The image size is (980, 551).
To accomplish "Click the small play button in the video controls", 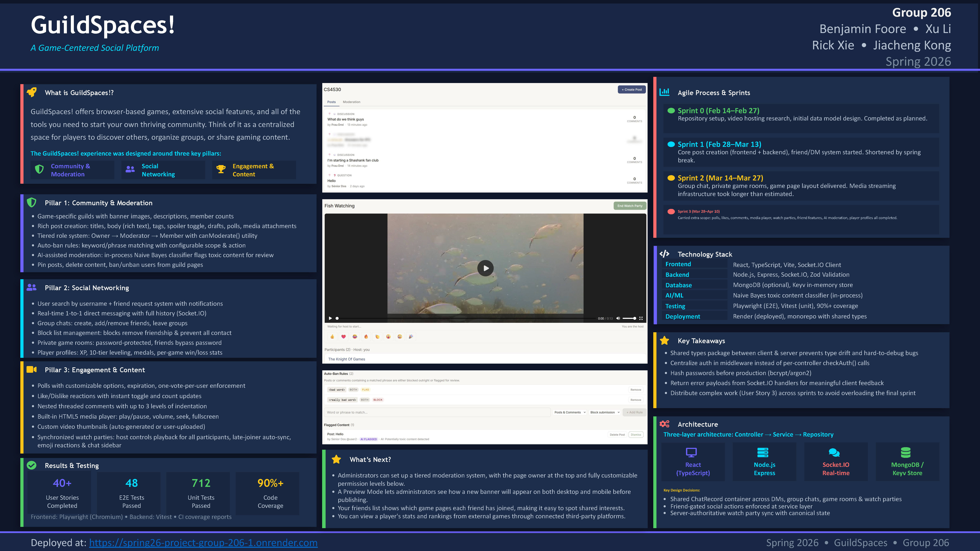I will [x=330, y=318].
